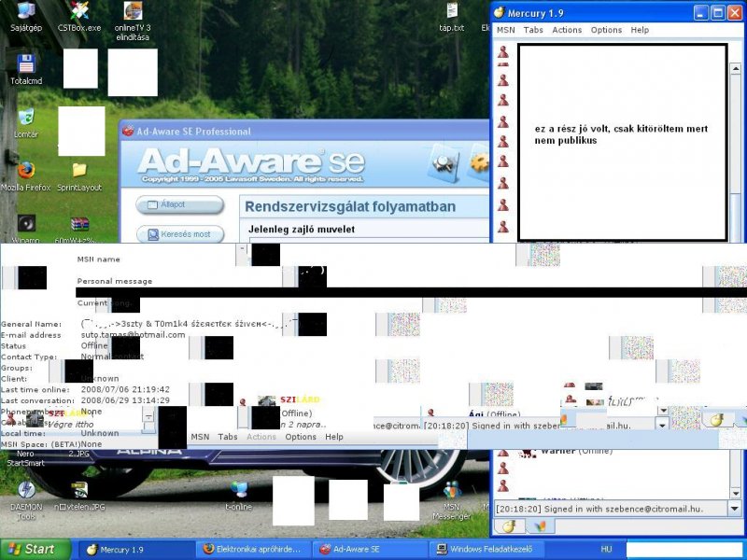Screen dimensions: 747x560
Task: Switch to Elektronikai apróhirde... Firefox taskbar button
Action: 253,550
